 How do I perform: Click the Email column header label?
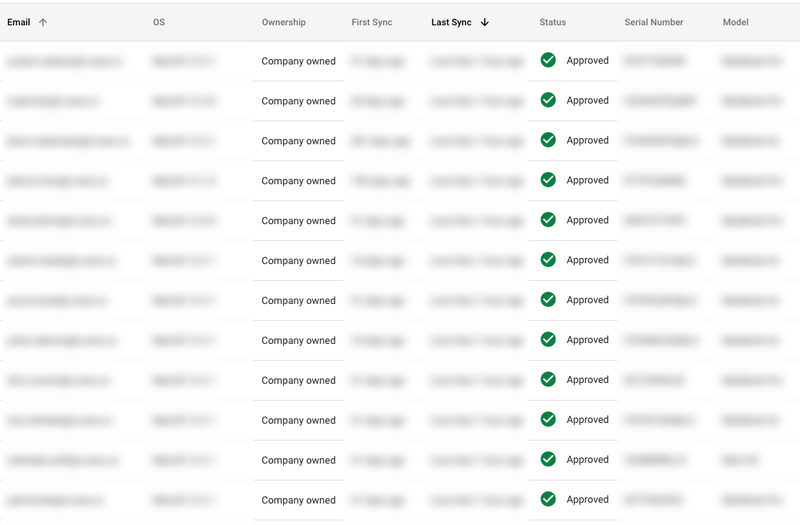point(19,22)
